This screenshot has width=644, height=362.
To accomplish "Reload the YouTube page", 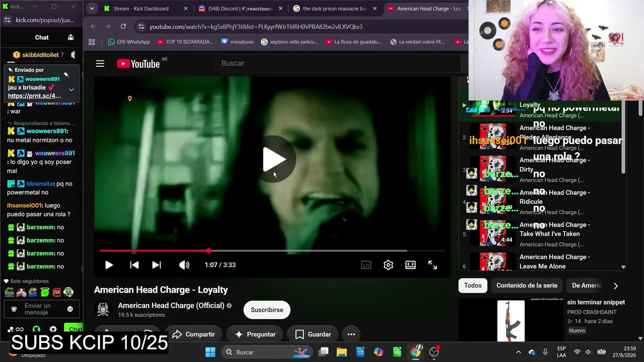I will (123, 26).
